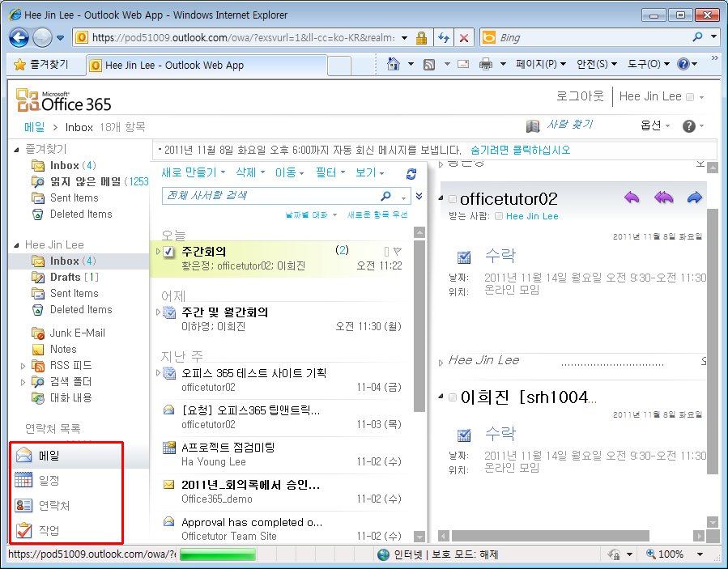Click the category box on 주간회의 row
Screen dimensions: 728x569
(386, 251)
